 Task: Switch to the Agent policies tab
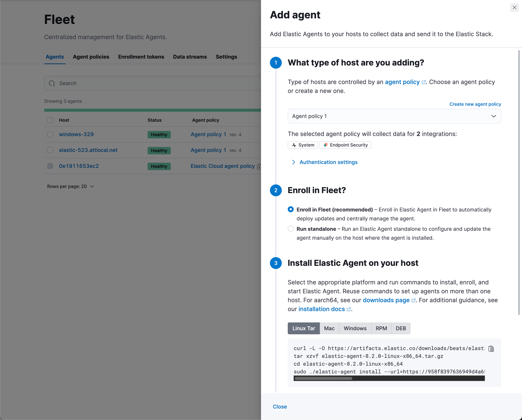pos(91,57)
